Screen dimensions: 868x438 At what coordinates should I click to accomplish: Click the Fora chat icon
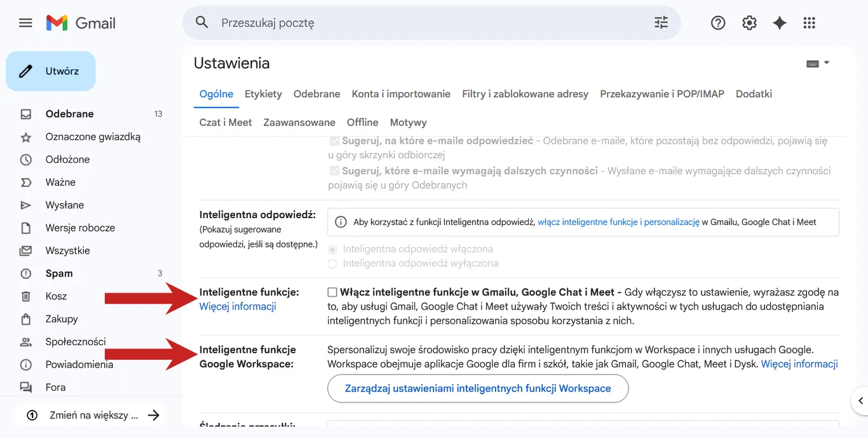(26, 387)
